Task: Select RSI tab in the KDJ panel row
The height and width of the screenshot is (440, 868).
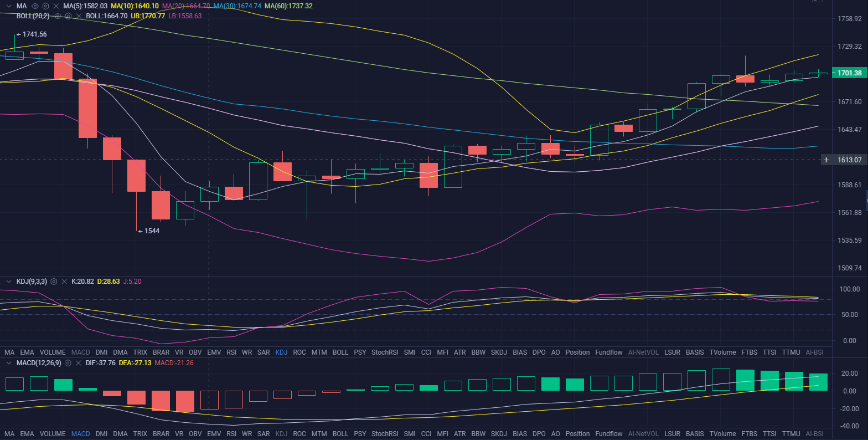Action: (231, 352)
